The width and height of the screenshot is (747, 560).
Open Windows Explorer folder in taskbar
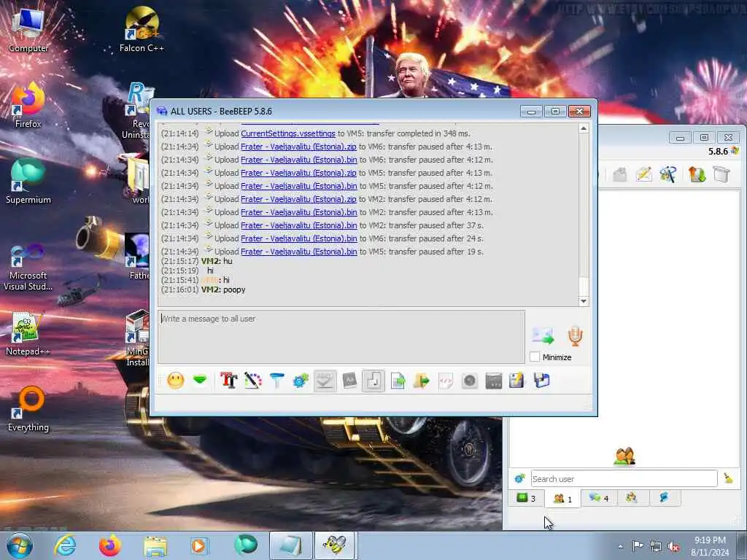[155, 545]
